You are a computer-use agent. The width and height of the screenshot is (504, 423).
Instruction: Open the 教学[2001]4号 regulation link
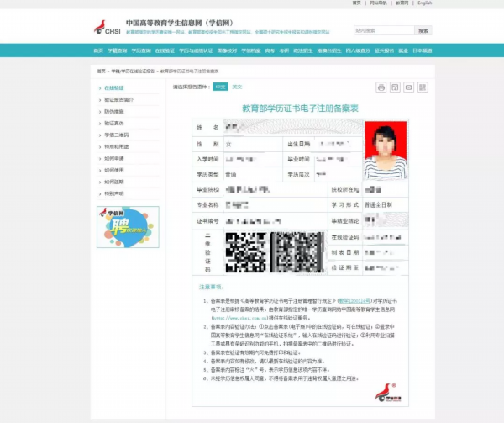[354, 301]
